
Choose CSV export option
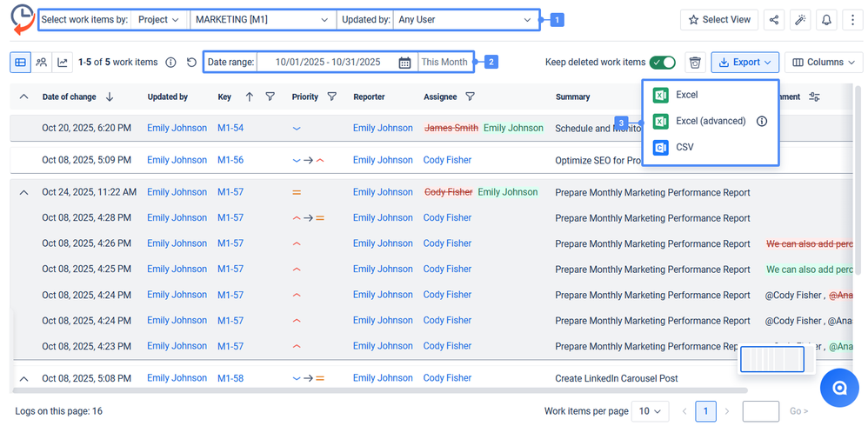tap(684, 148)
